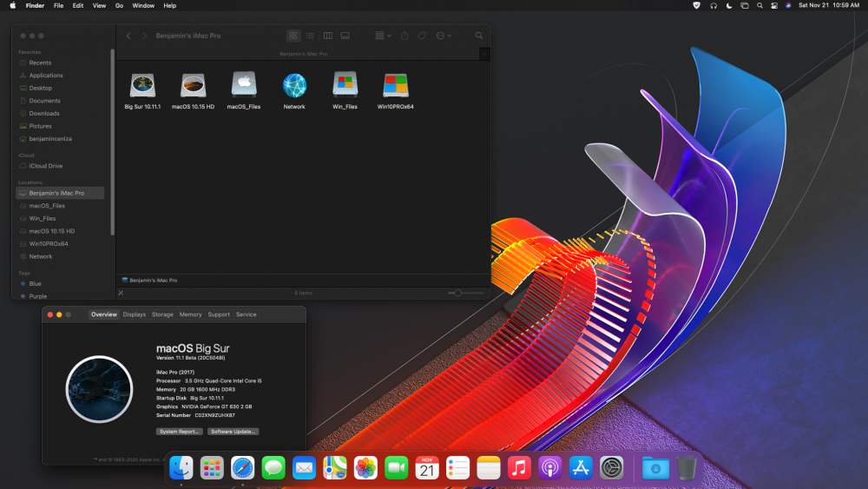The image size is (868, 489).
Task: Open the Group By dropdown in Finder toolbar
Action: click(x=383, y=36)
